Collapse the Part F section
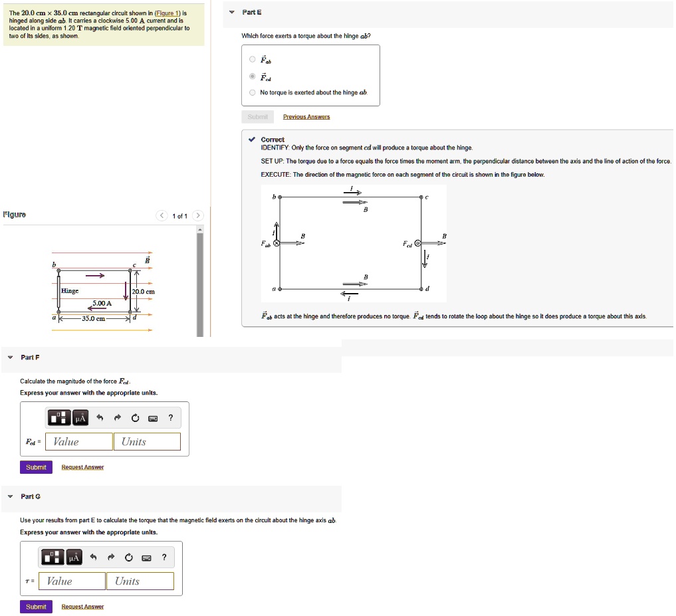Image resolution: width=676 pixels, height=616 pixels. click(x=11, y=358)
